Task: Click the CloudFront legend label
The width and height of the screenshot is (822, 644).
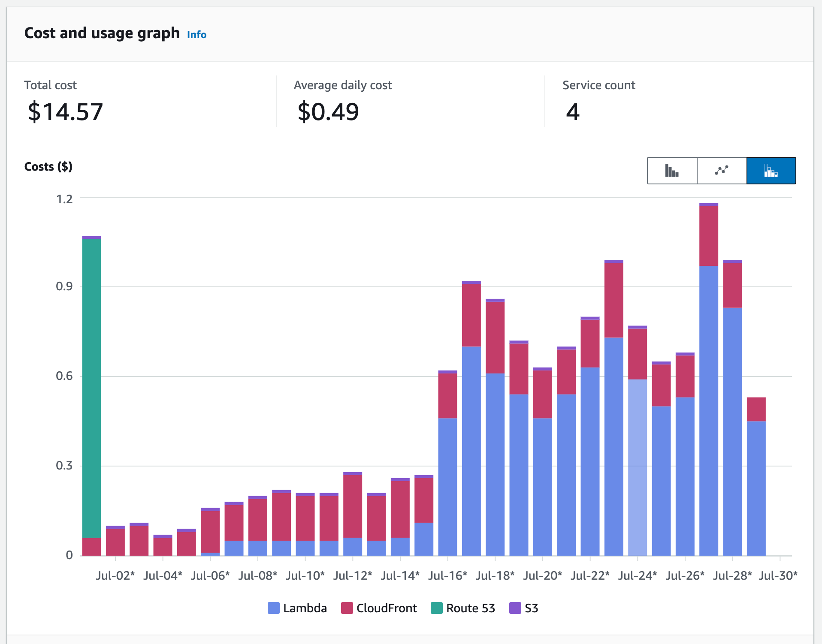Action: (387, 608)
